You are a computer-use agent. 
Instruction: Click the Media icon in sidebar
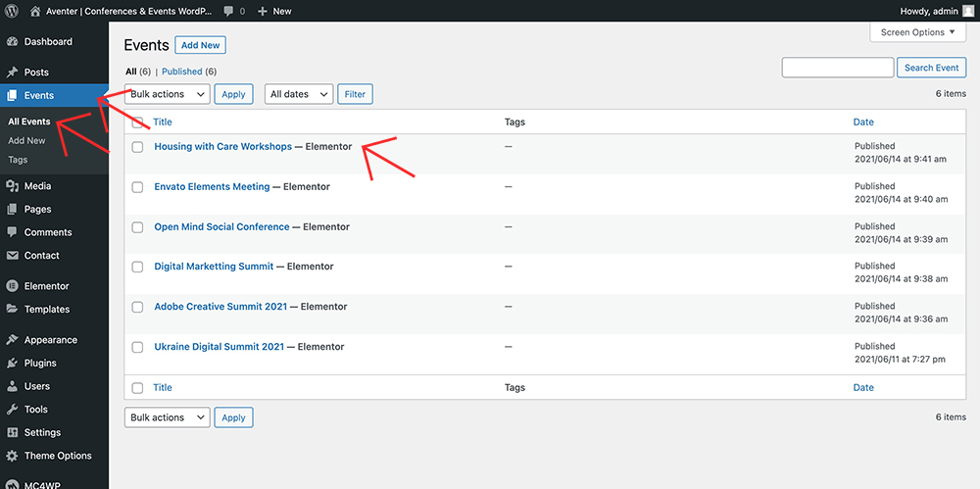12,186
